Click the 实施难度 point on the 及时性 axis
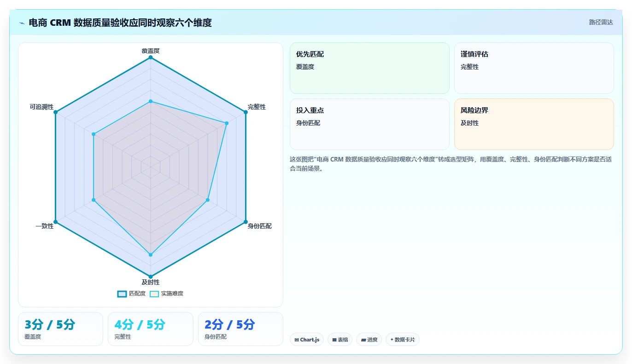Screen dimensions: 632x364 click(x=151, y=254)
